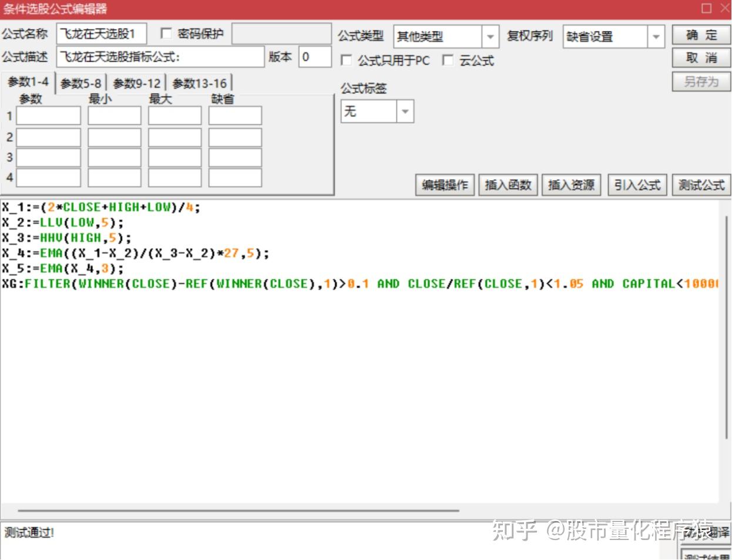Focus 公式名称 field with 飞龙在天选股1
The height and width of the screenshot is (560, 732).
(101, 34)
